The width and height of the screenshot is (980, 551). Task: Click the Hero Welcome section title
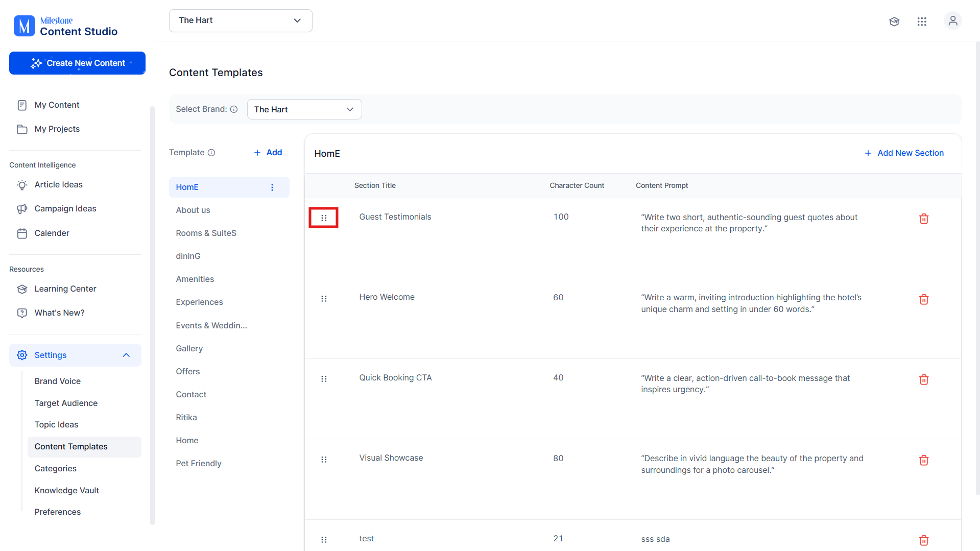[x=387, y=297]
